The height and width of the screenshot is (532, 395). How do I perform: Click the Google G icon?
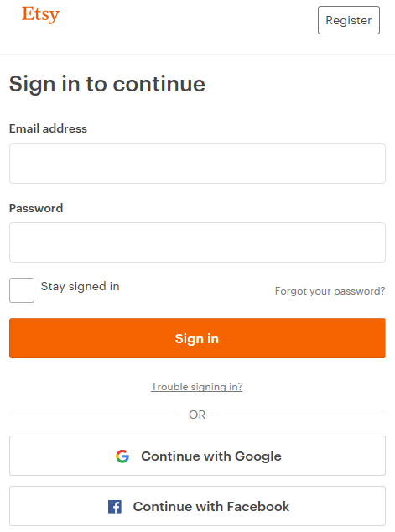pos(122,456)
